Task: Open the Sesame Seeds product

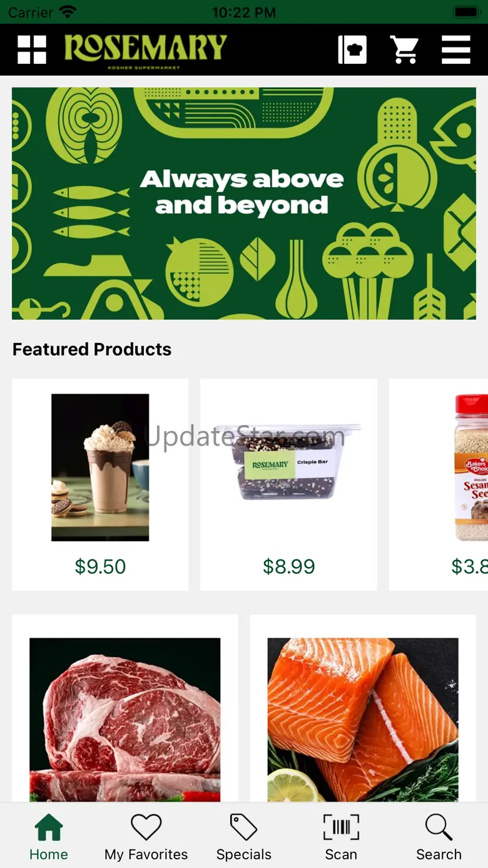Action: (439, 484)
